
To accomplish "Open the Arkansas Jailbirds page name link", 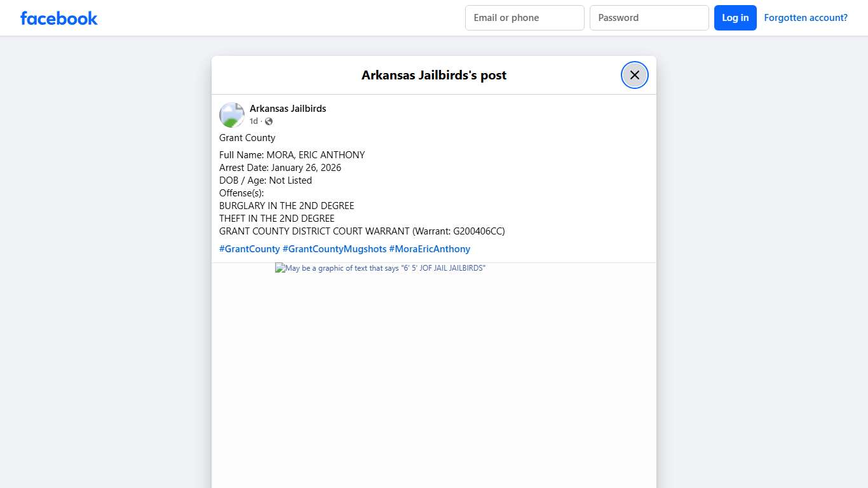I will [287, 109].
